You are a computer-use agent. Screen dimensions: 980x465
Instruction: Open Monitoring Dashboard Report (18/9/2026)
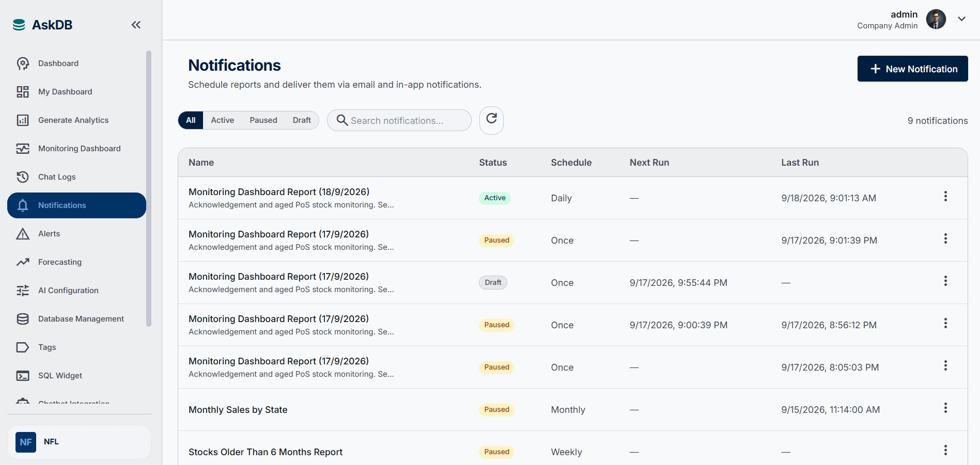pyautogui.click(x=279, y=192)
